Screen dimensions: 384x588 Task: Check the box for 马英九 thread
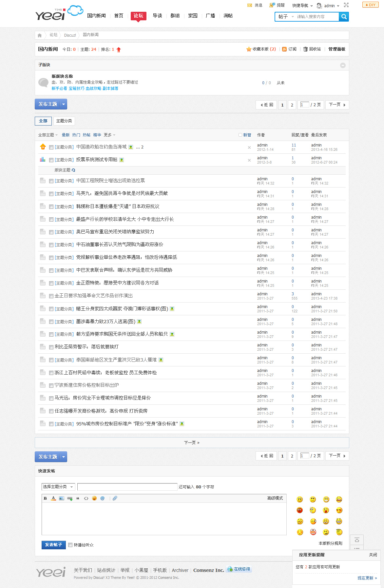click(51, 194)
